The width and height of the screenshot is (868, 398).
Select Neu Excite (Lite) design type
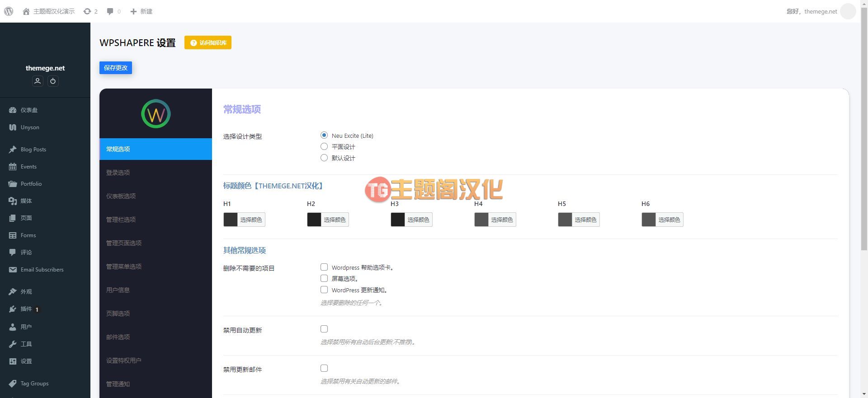[x=324, y=135]
